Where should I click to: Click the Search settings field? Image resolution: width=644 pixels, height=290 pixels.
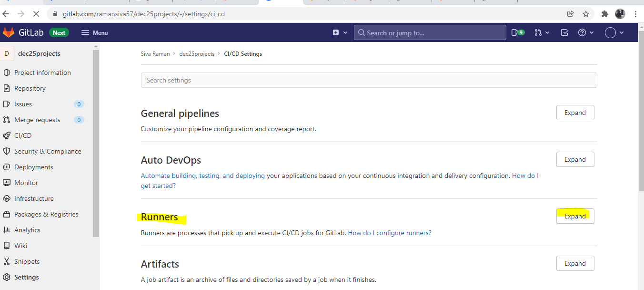click(369, 80)
